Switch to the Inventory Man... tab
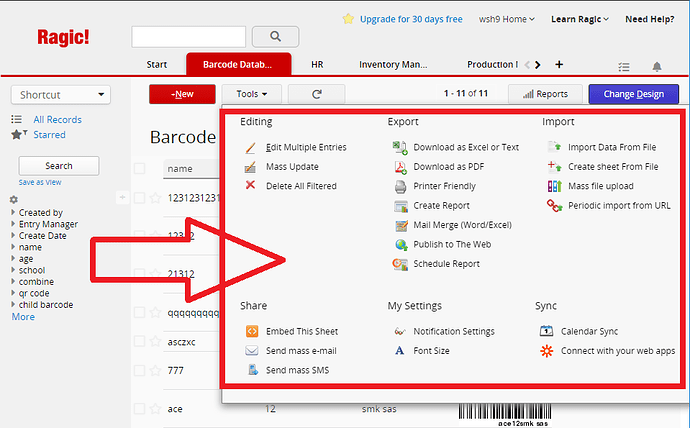 click(x=393, y=65)
